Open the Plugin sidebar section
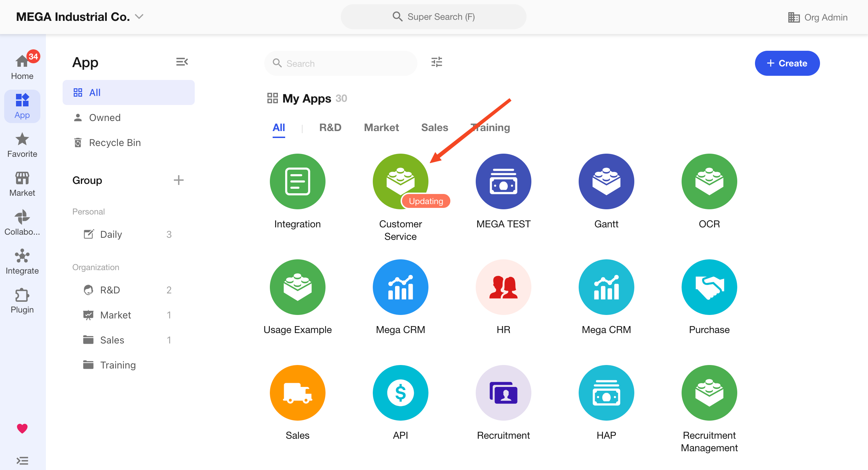Image resolution: width=868 pixels, height=470 pixels. click(22, 300)
